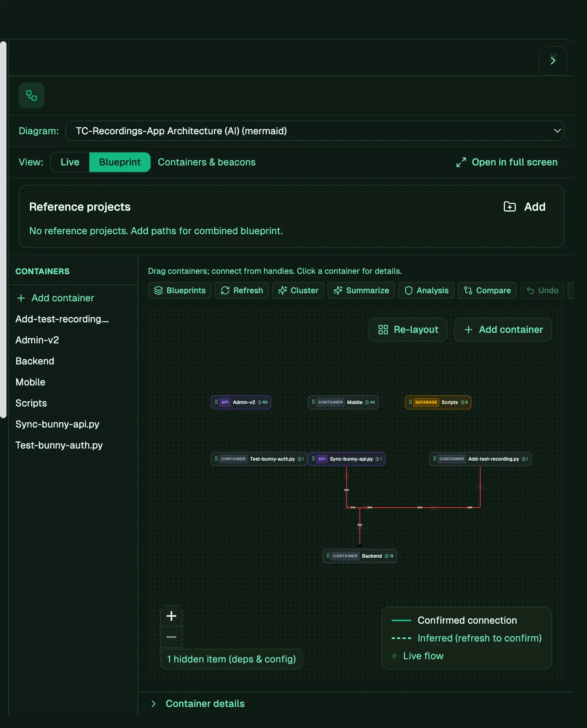Run the Cluster action

coord(298,290)
